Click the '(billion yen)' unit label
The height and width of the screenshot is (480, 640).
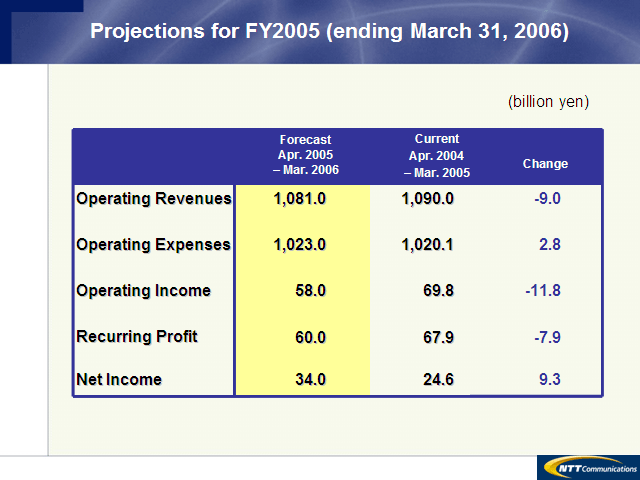pos(549,102)
